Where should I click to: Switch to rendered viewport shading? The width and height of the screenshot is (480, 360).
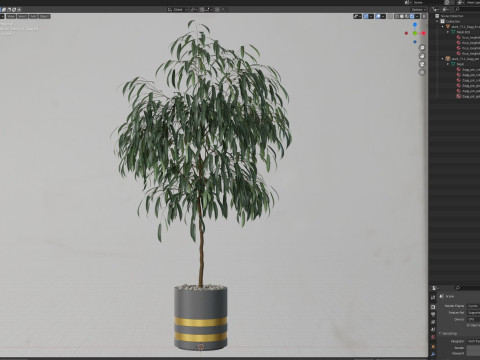[412, 16]
